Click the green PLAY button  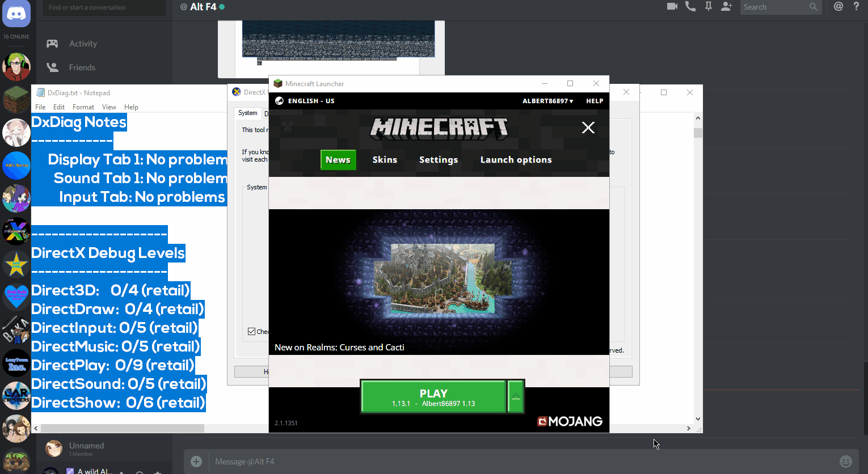(x=433, y=396)
